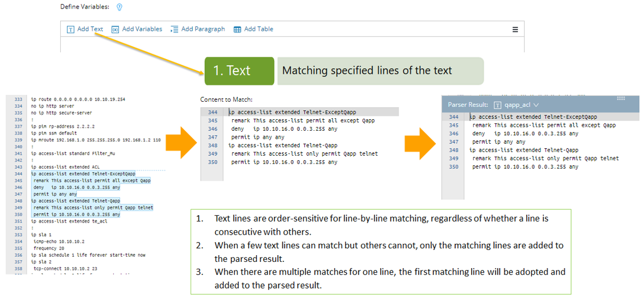The width and height of the screenshot is (644, 300).
Task: Expand the qapp_acl parser dropdown
Action: tap(536, 105)
